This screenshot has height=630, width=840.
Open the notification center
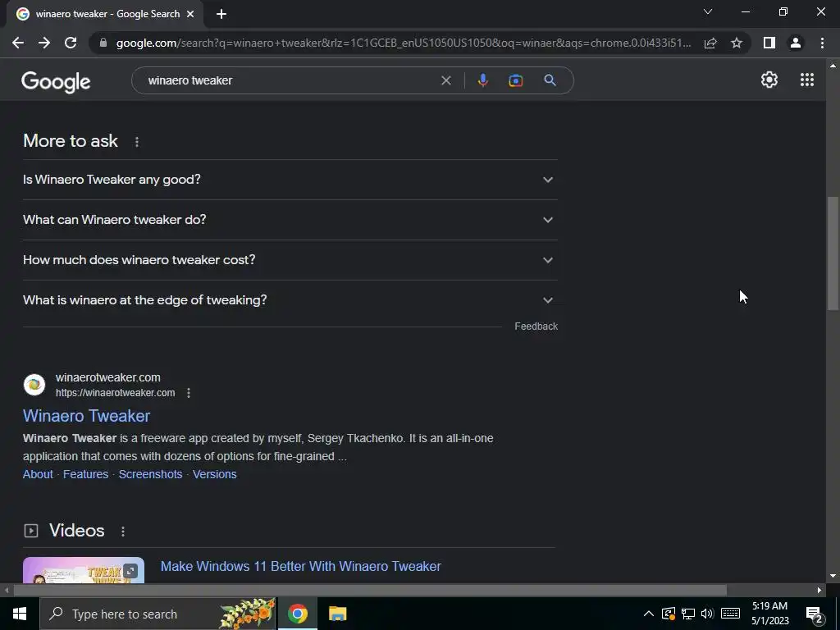815,614
